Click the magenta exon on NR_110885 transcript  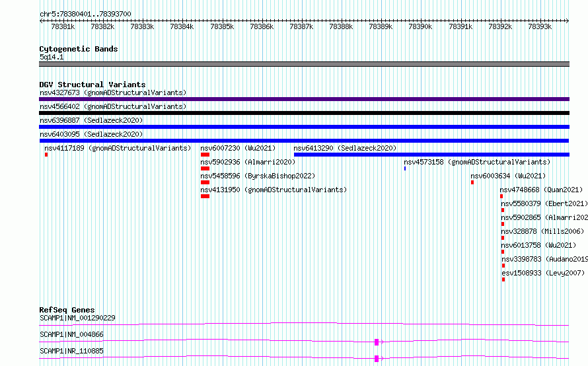click(x=377, y=359)
